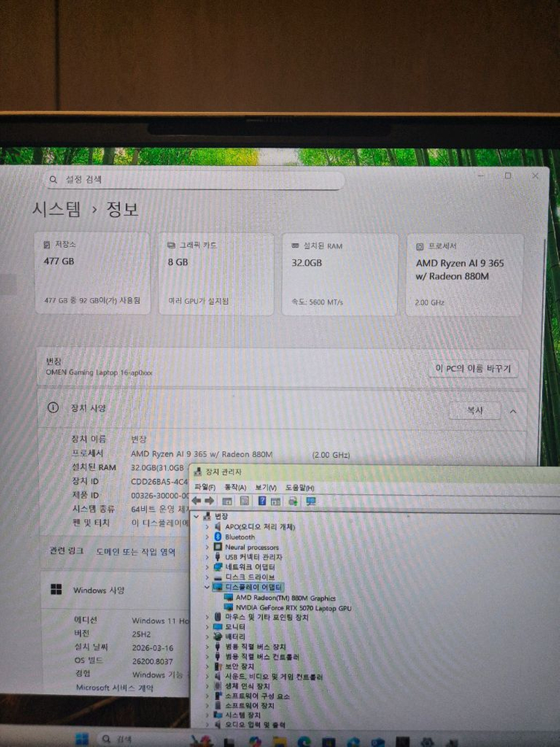The width and height of the screenshot is (560, 747).
Task: Select the Neural processors chip icon
Action: 217,547
